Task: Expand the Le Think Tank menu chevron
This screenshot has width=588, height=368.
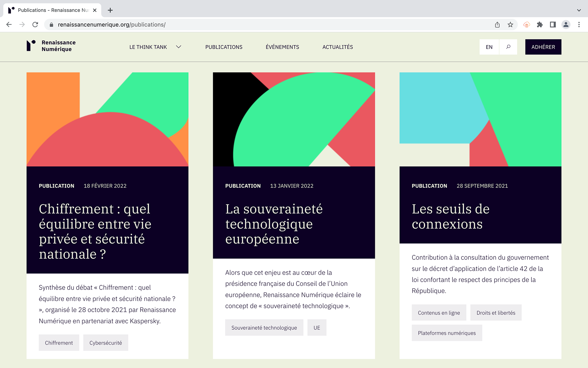Action: 179,47
